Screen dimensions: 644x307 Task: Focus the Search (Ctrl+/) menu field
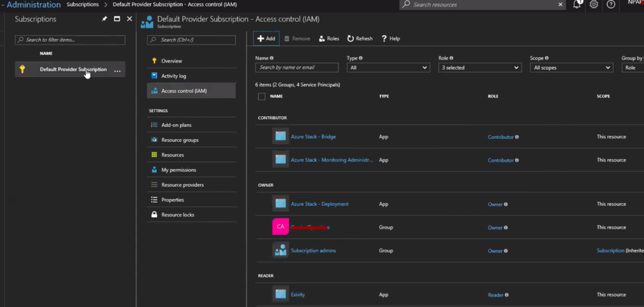click(x=191, y=39)
